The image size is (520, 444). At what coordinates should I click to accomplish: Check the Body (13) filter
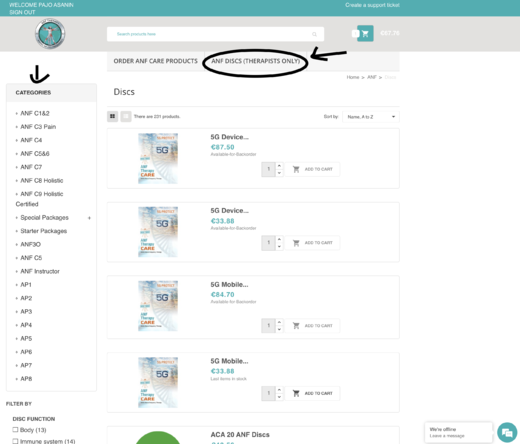pos(15,430)
